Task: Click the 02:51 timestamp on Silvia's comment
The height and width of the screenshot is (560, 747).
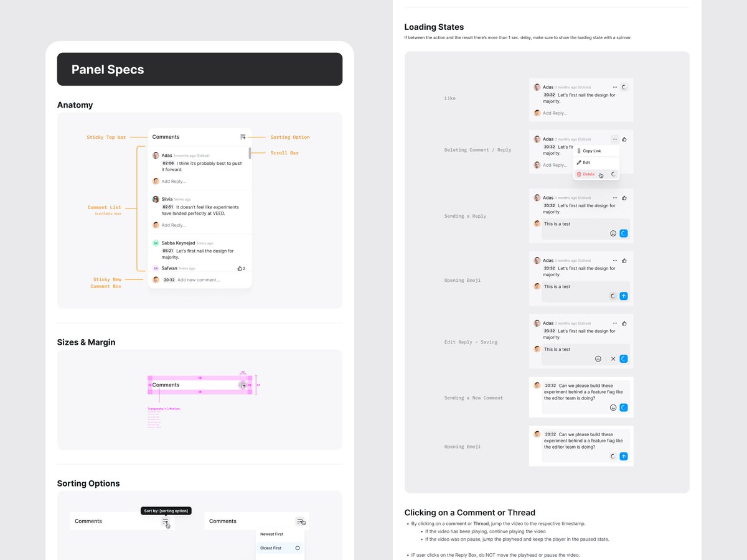Action: [x=168, y=207]
